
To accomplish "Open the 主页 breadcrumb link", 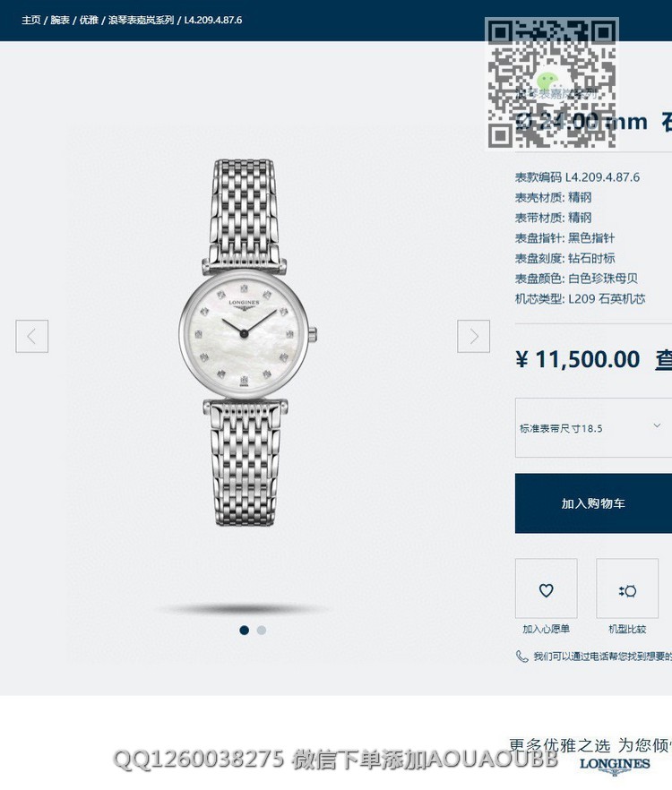I will click(30, 20).
